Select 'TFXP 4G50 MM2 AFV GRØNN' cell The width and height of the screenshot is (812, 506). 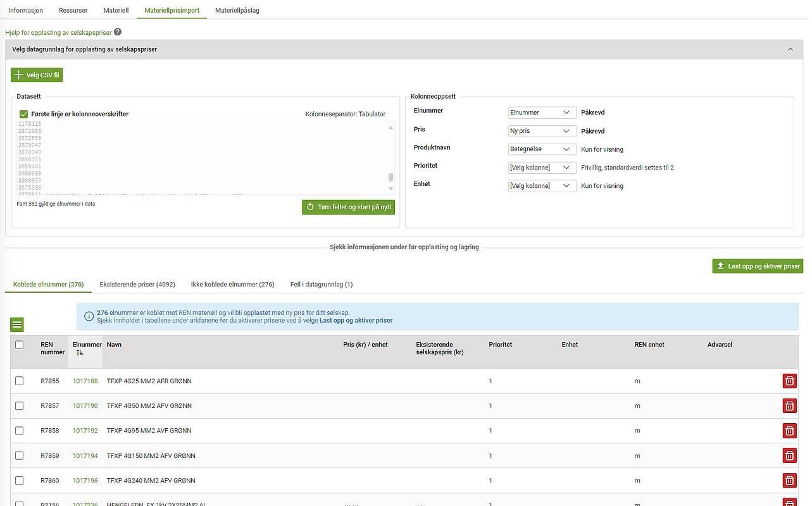149,405
